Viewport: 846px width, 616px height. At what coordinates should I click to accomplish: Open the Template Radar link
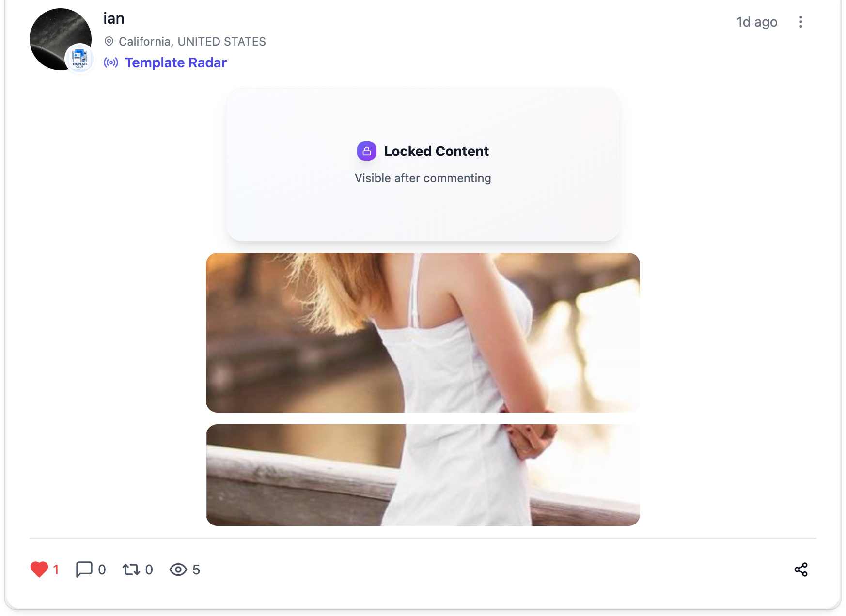[x=175, y=62]
